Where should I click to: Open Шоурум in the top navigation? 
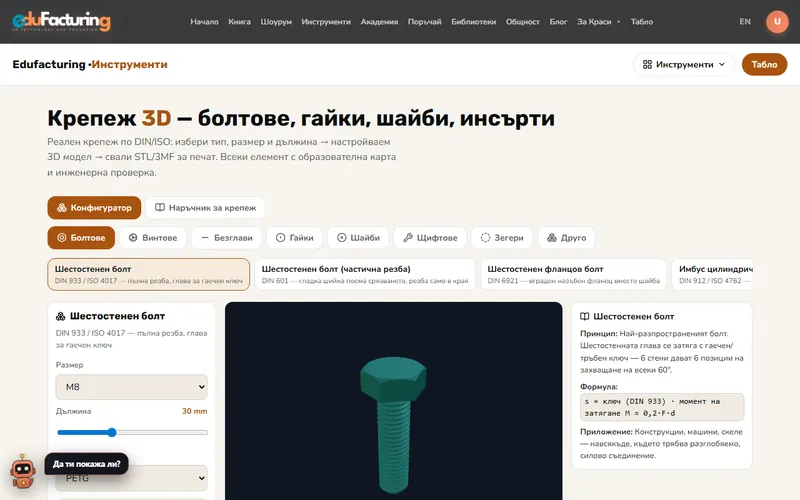pos(276,22)
